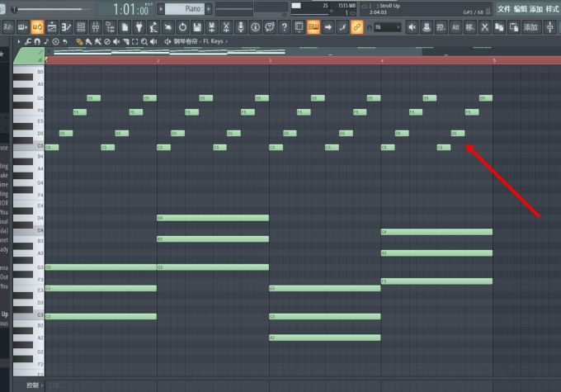Open the mixer view icon
Image resolution: width=561 pixels, height=392 pixels.
[x=96, y=27]
